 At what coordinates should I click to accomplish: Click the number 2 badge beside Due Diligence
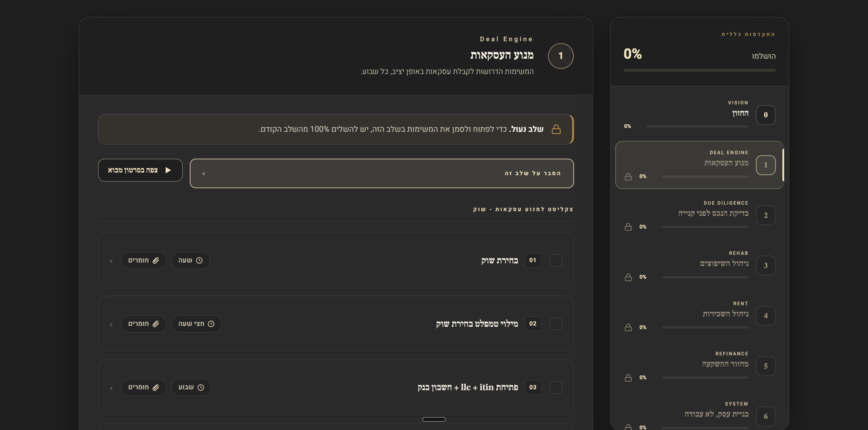click(766, 215)
